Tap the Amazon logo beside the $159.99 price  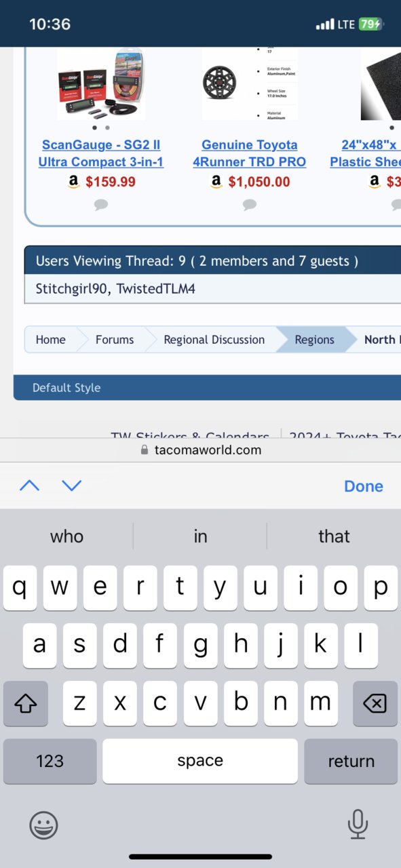tap(73, 182)
